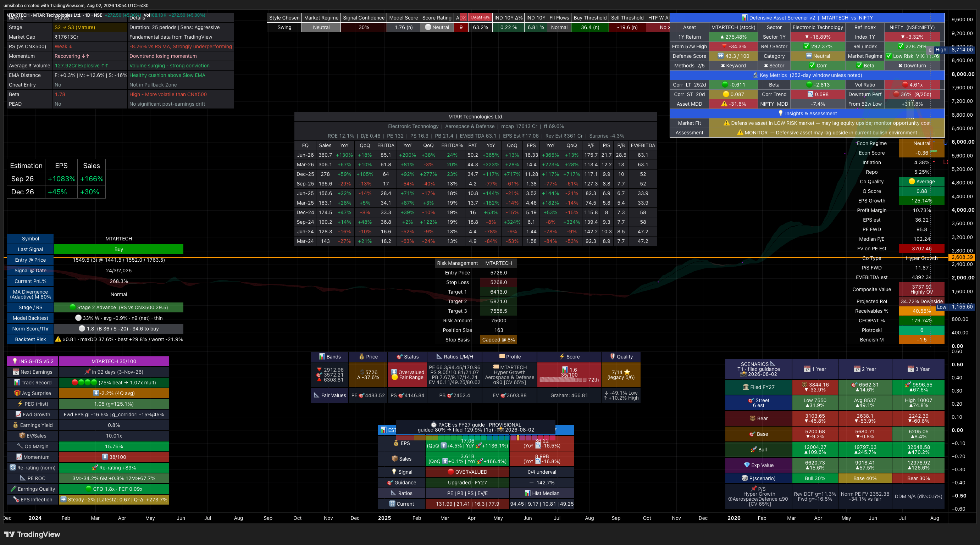This screenshot has width=980, height=545.
Task: Click the 127.92Cr Explosive volume cell
Action: pos(90,66)
